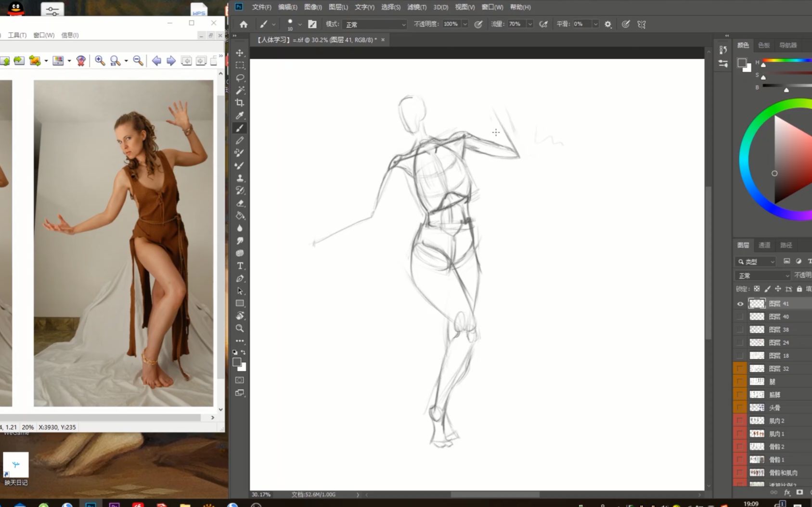Click foreground color swatch in tools panel

tap(237, 362)
